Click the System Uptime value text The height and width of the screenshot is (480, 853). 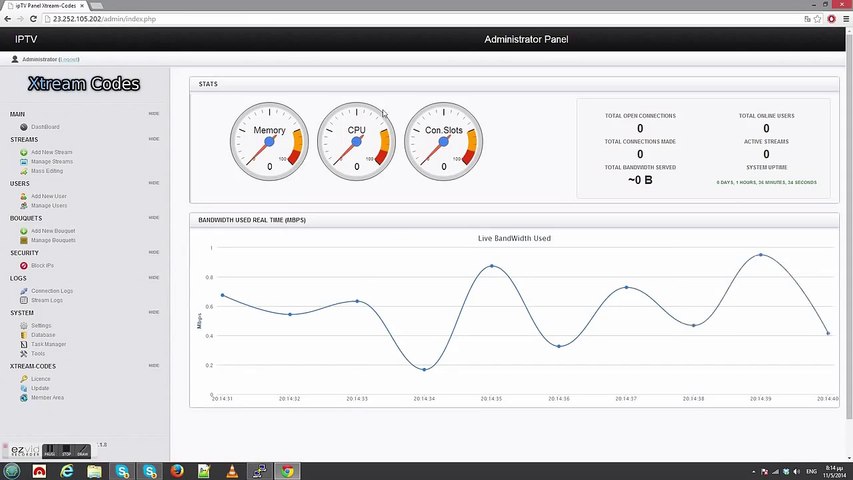(767, 182)
